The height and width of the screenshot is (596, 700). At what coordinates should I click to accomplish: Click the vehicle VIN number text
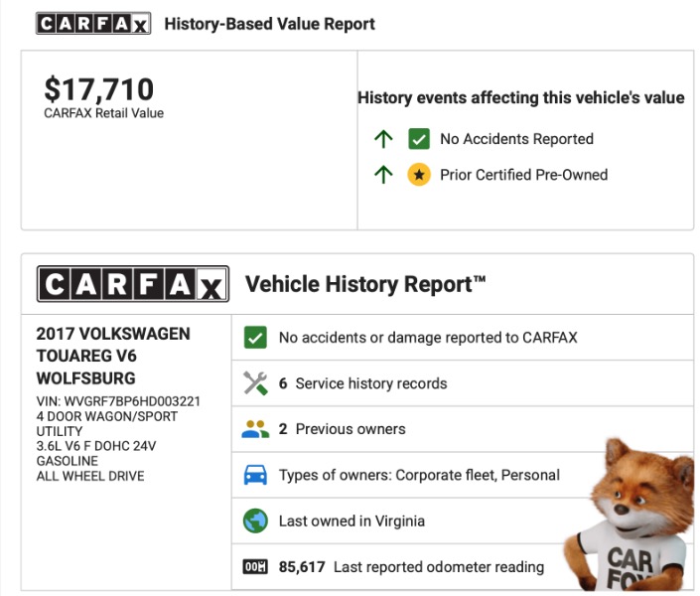[118, 401]
